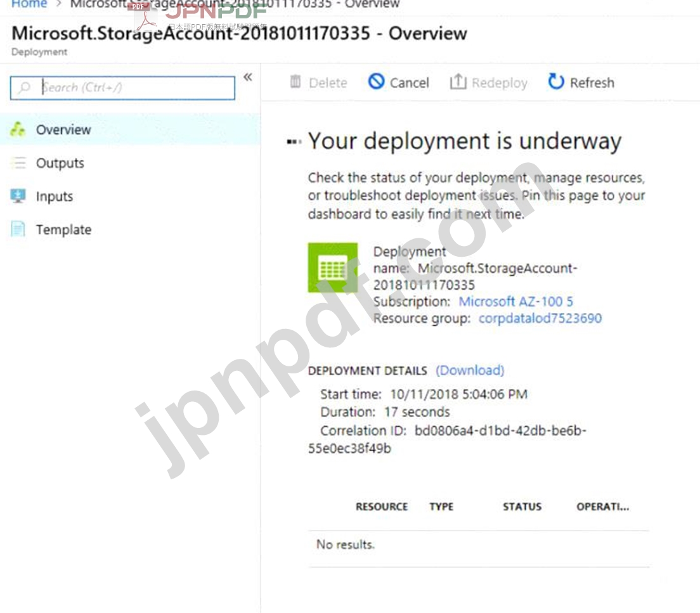
Task: Sort by the OPERATI... column header
Action: coord(603,507)
